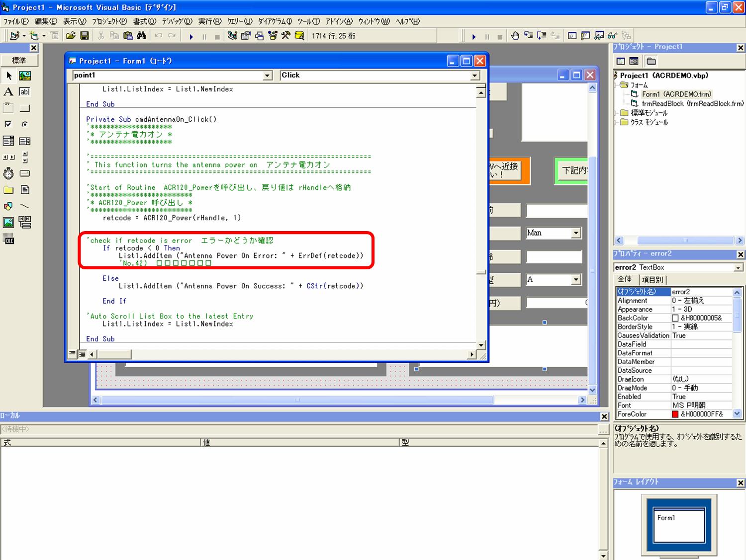Select the CommandButton control tool

(x=25, y=108)
